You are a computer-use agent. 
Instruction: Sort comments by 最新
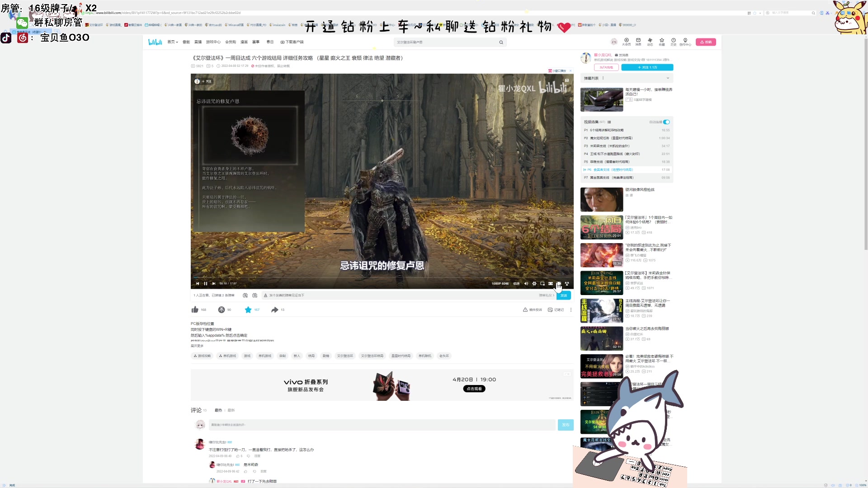click(231, 410)
